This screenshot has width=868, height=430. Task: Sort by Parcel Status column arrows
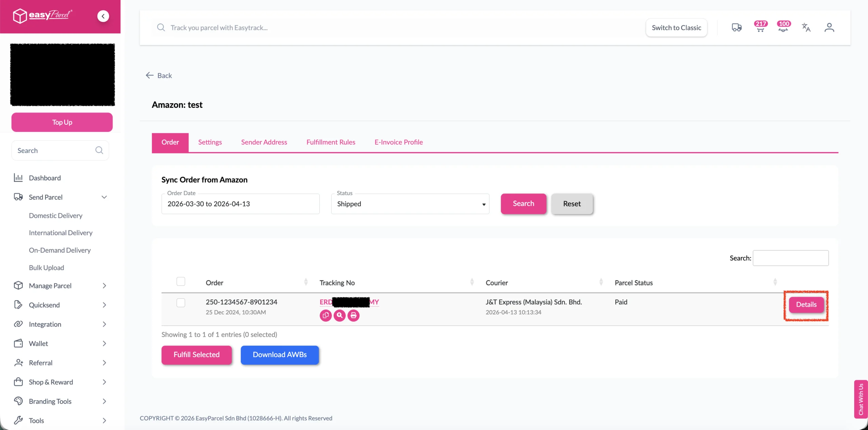click(x=775, y=282)
